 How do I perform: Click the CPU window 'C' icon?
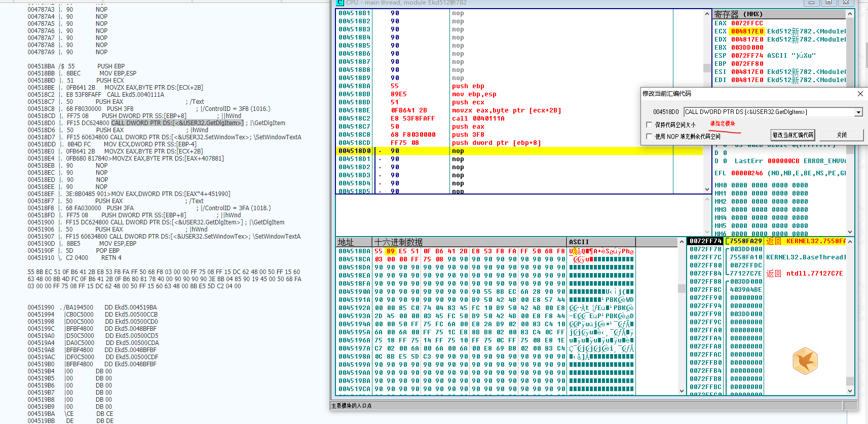coord(340,3)
